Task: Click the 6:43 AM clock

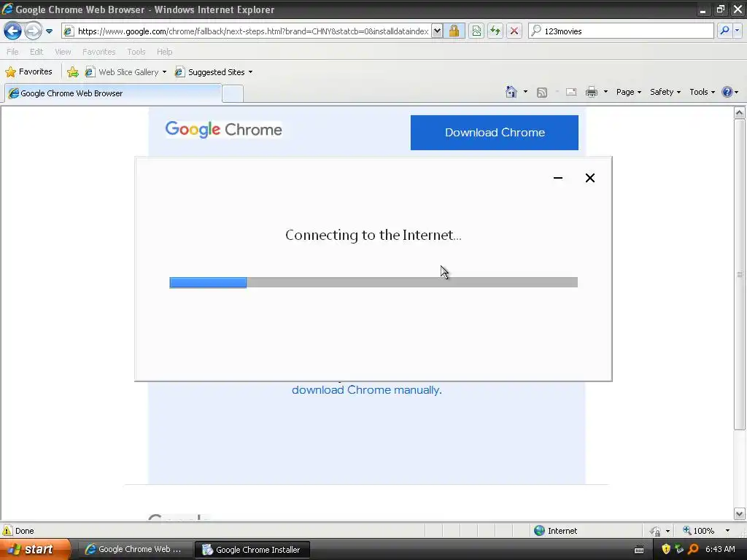Action: (720, 550)
